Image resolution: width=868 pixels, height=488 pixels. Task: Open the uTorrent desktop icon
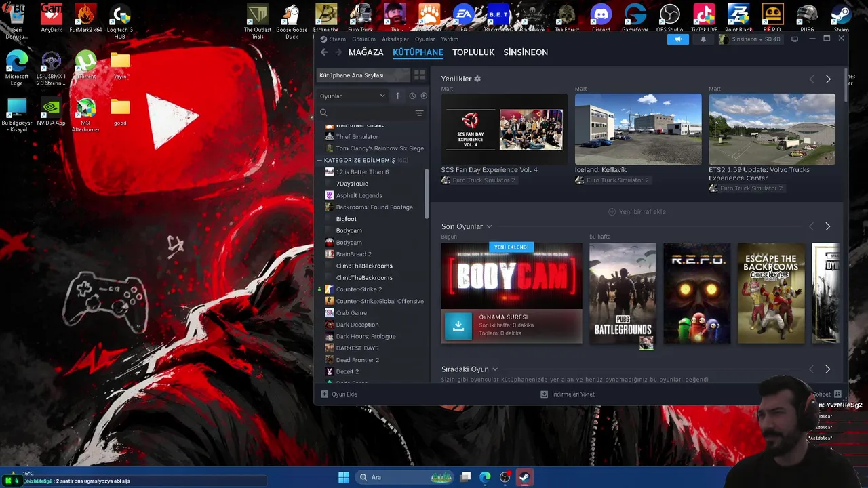[x=85, y=65]
